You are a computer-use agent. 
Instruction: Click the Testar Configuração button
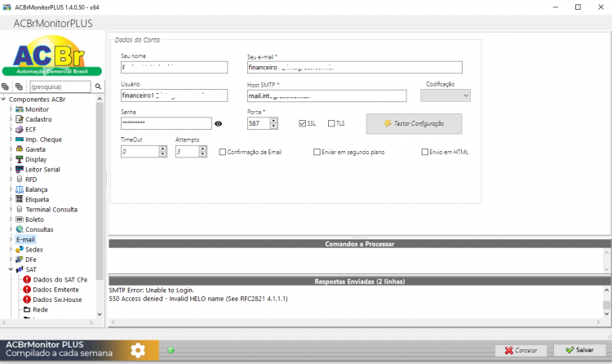(414, 124)
